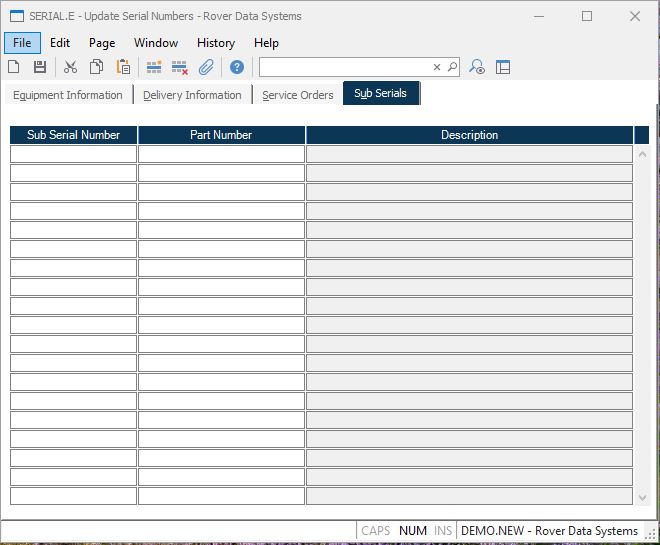Click the Delete row icon
This screenshot has width=660, height=545.
180,67
